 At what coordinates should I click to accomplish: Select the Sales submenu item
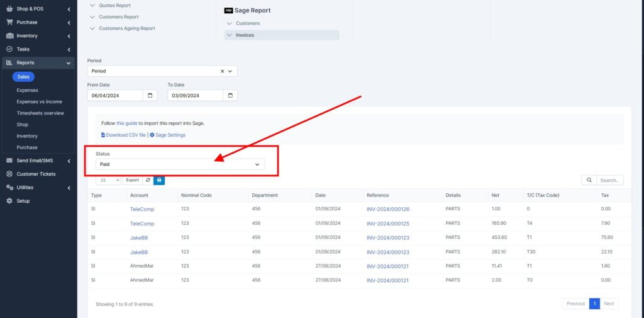point(23,77)
